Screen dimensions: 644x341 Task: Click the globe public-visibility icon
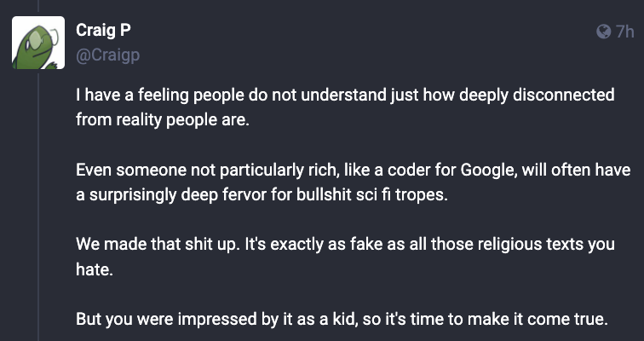[x=603, y=32]
